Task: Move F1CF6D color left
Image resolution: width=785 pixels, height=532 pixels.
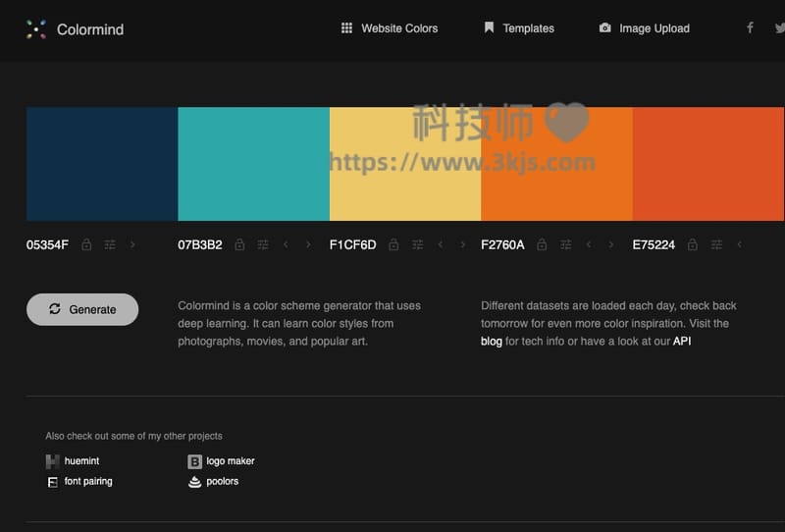Action: [x=441, y=244]
